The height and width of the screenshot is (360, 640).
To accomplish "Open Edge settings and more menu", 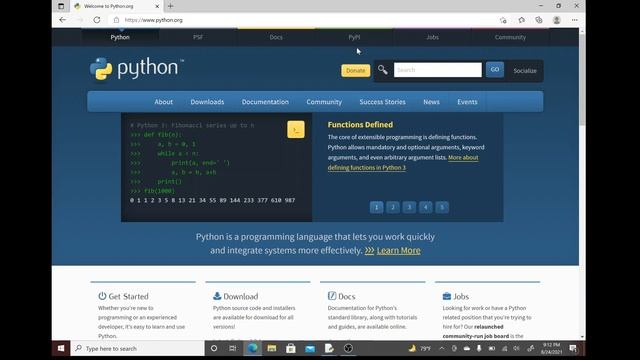I will coord(575,20).
